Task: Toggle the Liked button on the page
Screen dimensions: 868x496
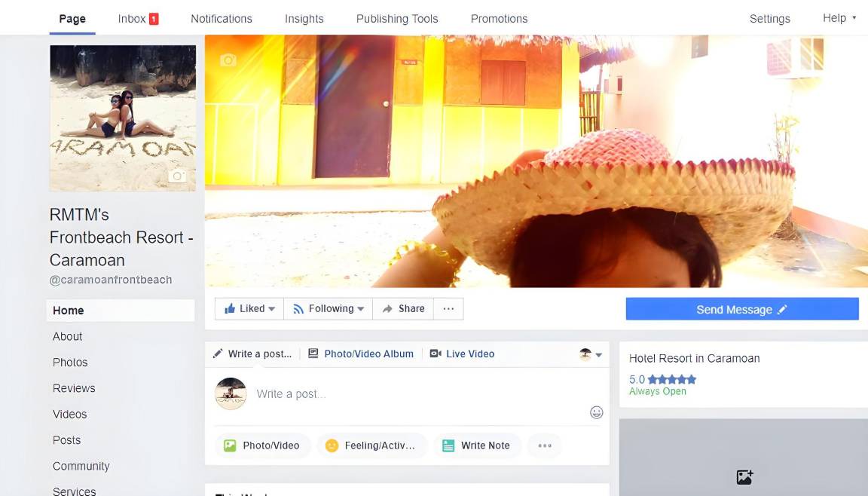Action: click(249, 309)
